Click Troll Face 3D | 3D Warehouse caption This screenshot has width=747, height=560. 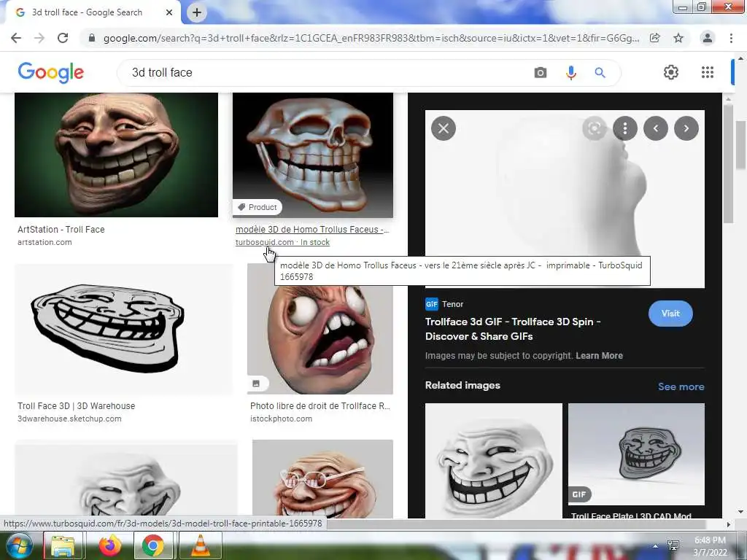(76, 406)
